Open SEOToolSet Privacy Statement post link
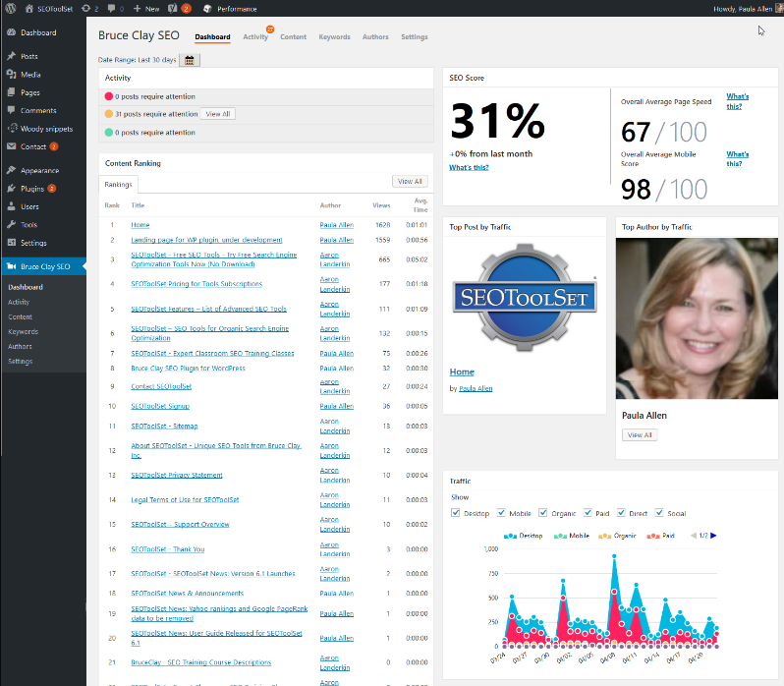This screenshot has width=784, height=686. coord(177,475)
